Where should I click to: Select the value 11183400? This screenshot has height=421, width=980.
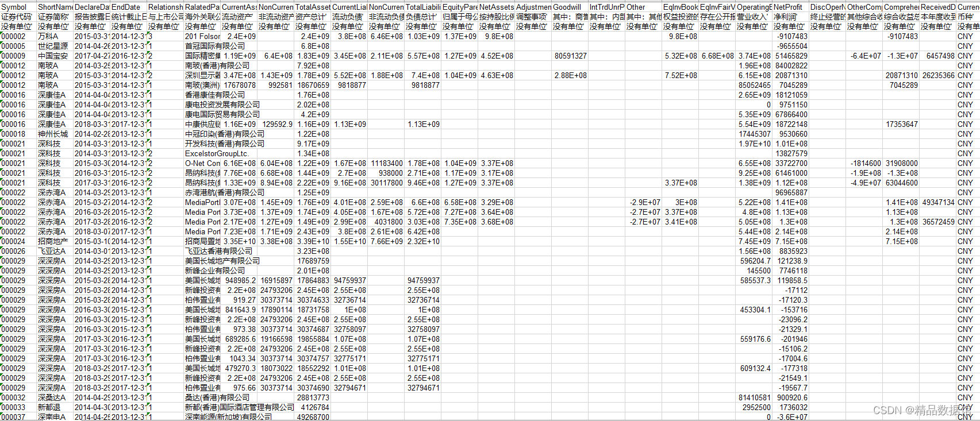coord(386,163)
